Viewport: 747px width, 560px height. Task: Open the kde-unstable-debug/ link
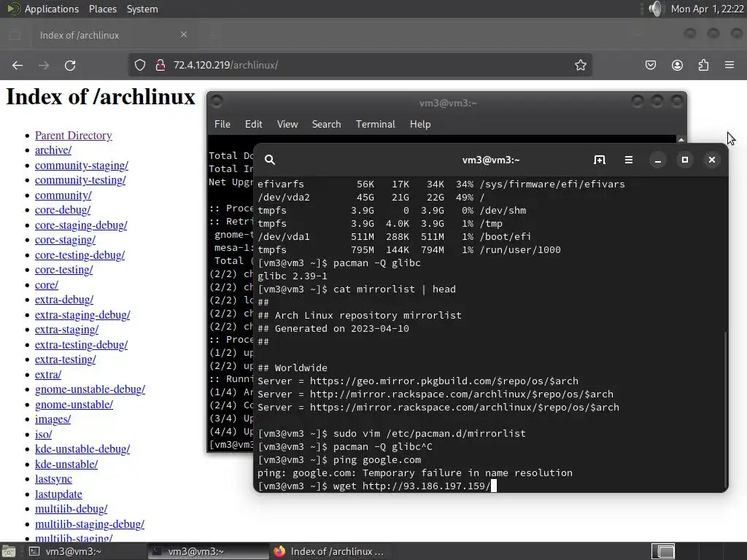(x=82, y=449)
